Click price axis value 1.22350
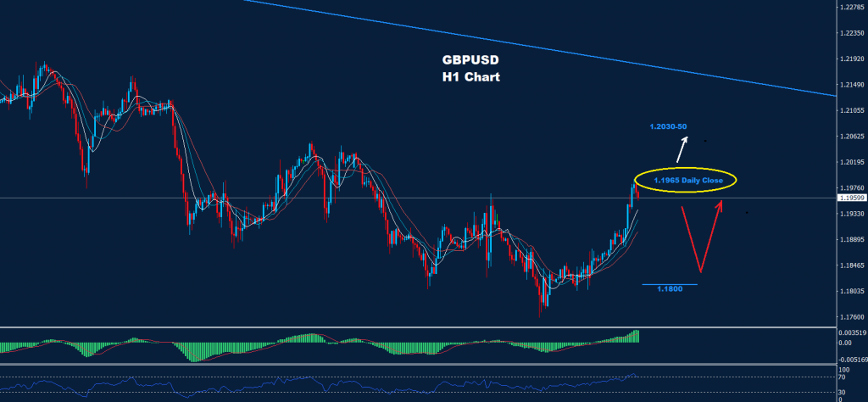Screen dimensions: 868x402 (x=852, y=33)
